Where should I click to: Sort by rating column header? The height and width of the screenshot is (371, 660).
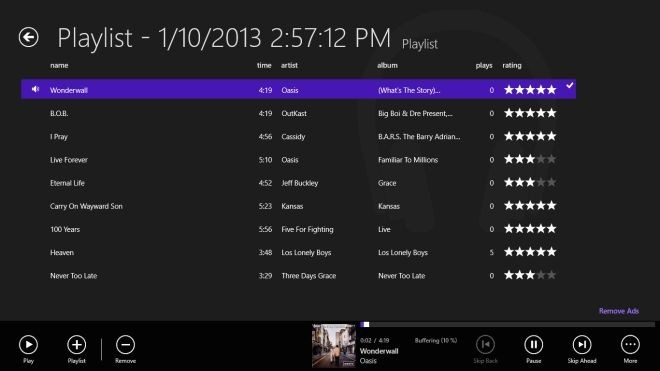point(512,65)
